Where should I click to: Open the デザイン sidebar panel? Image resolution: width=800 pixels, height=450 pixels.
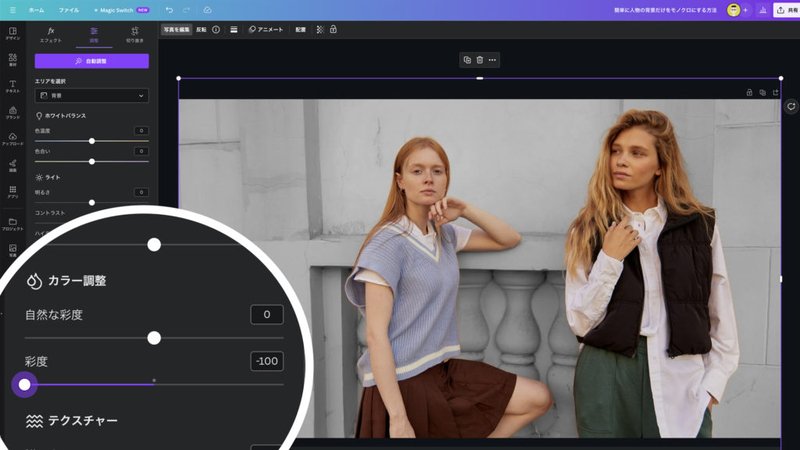[13, 34]
